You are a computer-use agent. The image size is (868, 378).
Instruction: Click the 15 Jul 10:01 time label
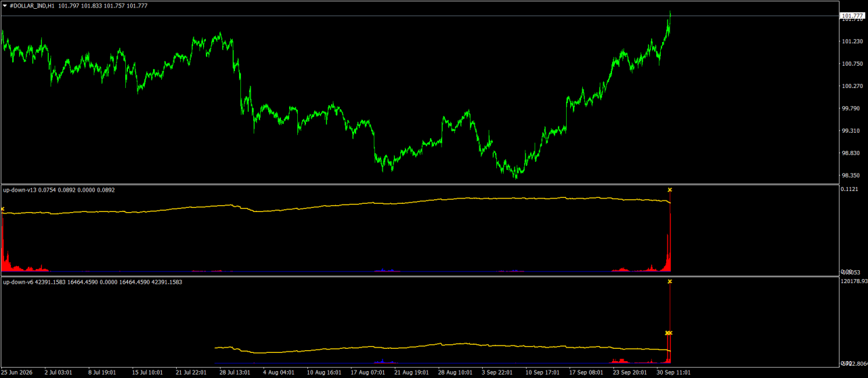147,372
